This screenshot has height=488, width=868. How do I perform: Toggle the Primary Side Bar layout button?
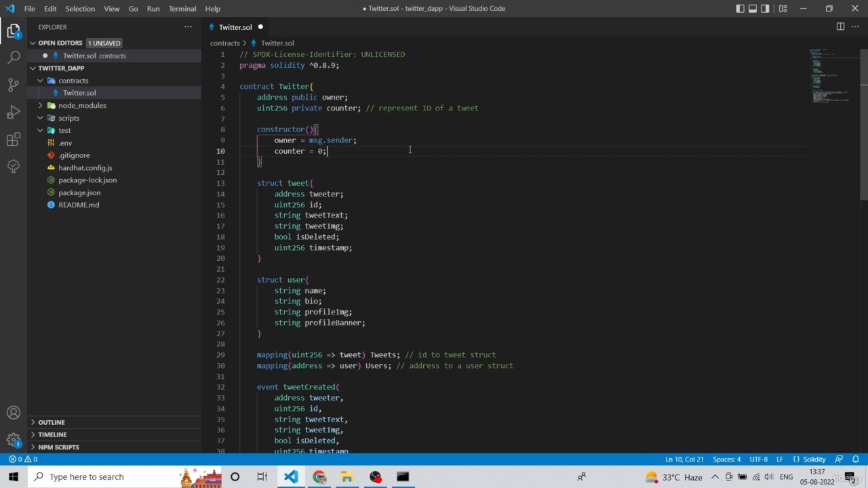(740, 9)
